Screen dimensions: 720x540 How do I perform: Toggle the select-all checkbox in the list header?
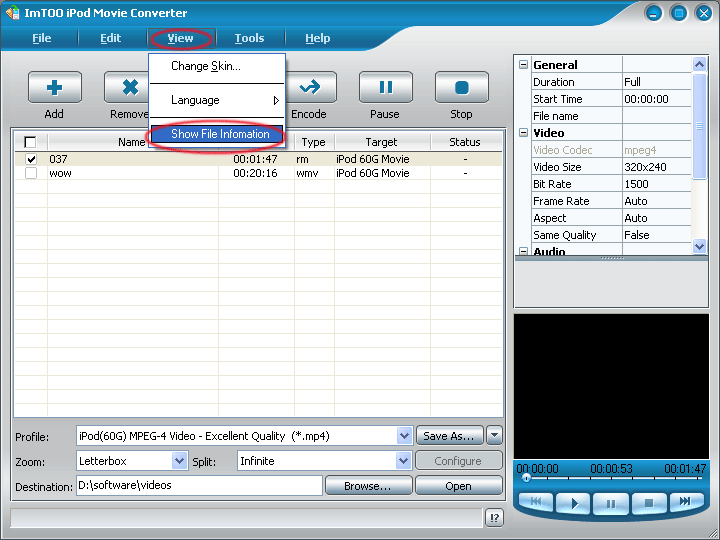click(30, 142)
